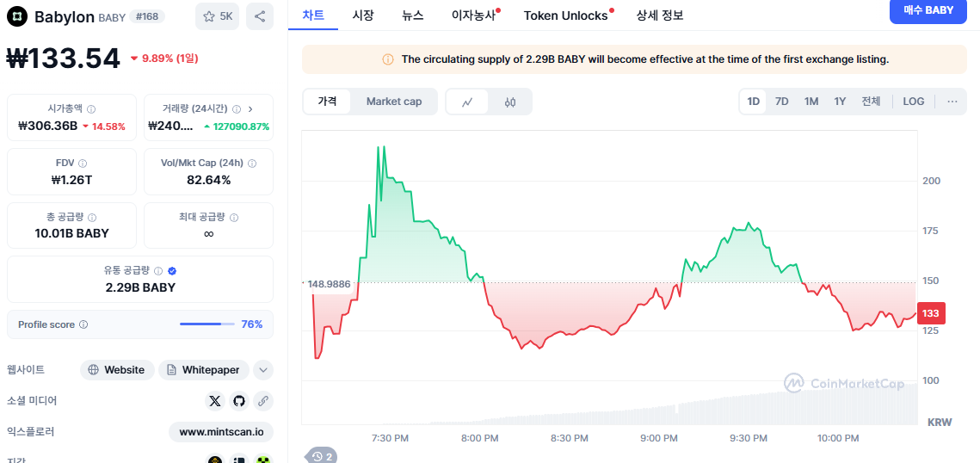Image resolution: width=980 pixels, height=463 pixels.
Task: Click the KRW currency label on chart
Action: pos(940,423)
